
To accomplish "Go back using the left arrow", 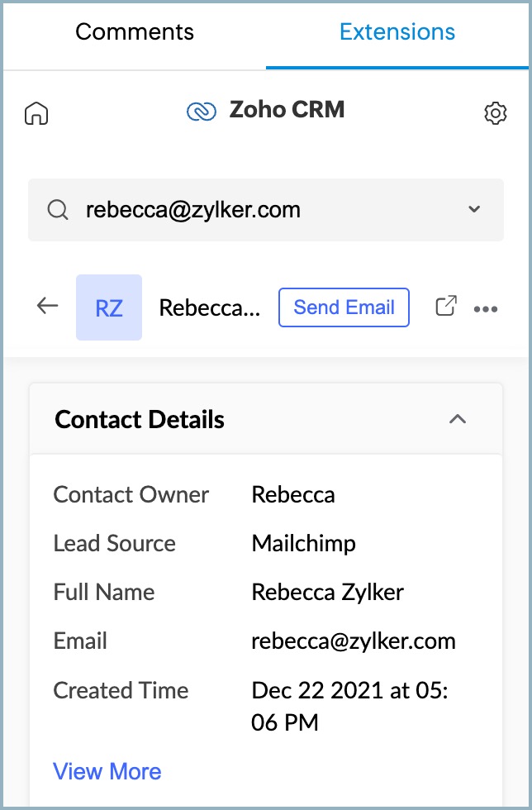I will (x=48, y=307).
